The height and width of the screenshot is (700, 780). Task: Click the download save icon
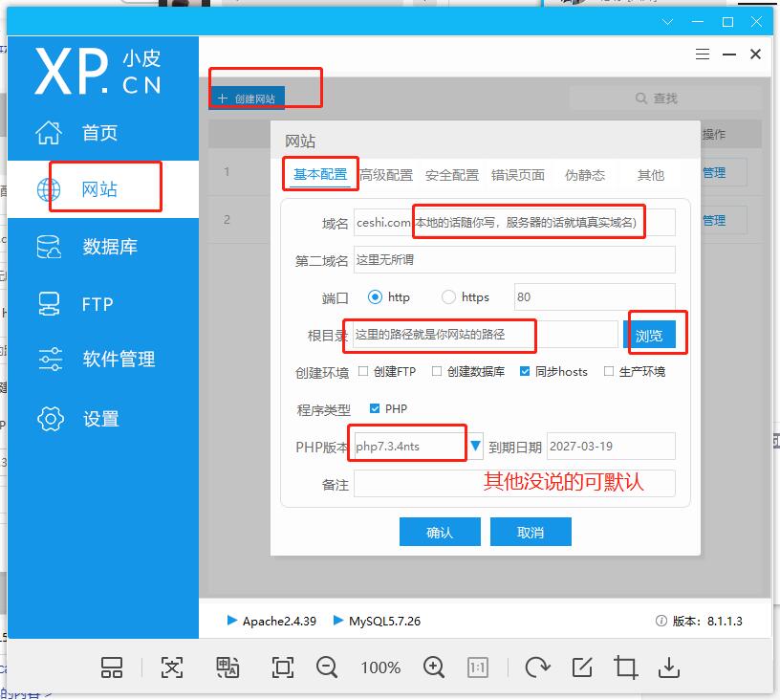coord(669,667)
